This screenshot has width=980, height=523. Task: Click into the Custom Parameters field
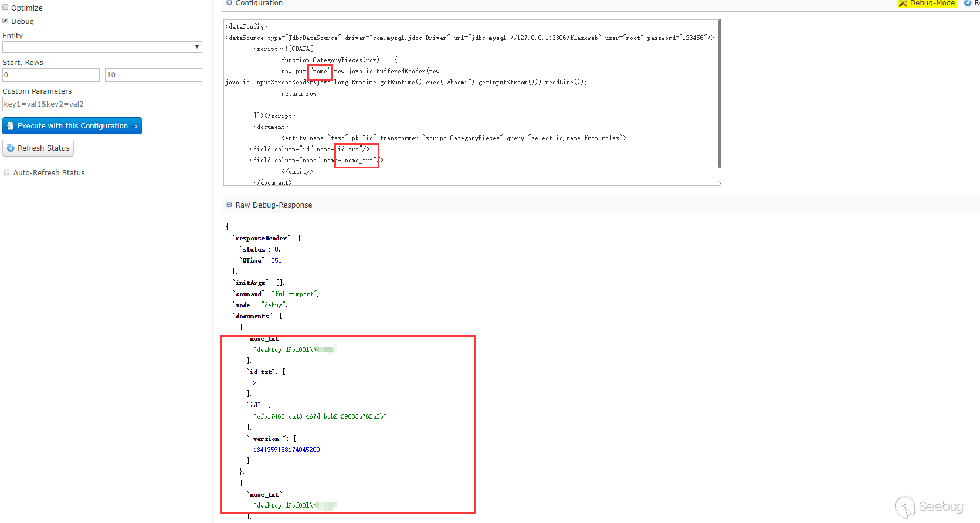tap(102, 104)
